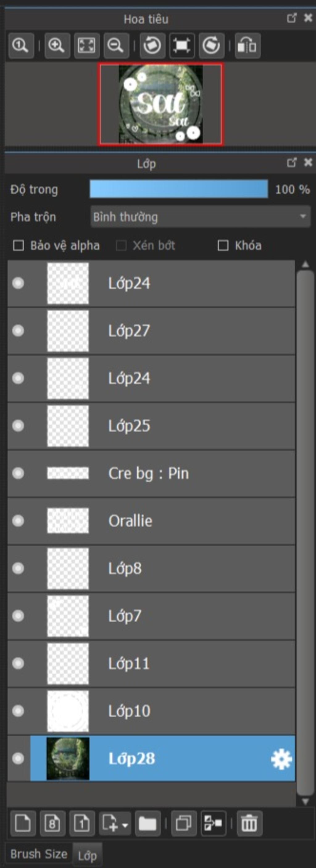
Task: Click the layer list scroll down arrow
Action: 306,801
